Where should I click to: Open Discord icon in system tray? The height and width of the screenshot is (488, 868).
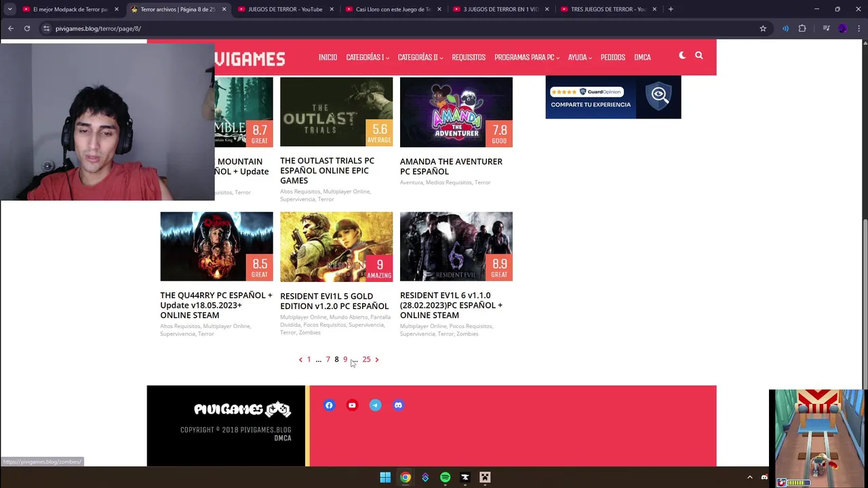click(x=764, y=477)
